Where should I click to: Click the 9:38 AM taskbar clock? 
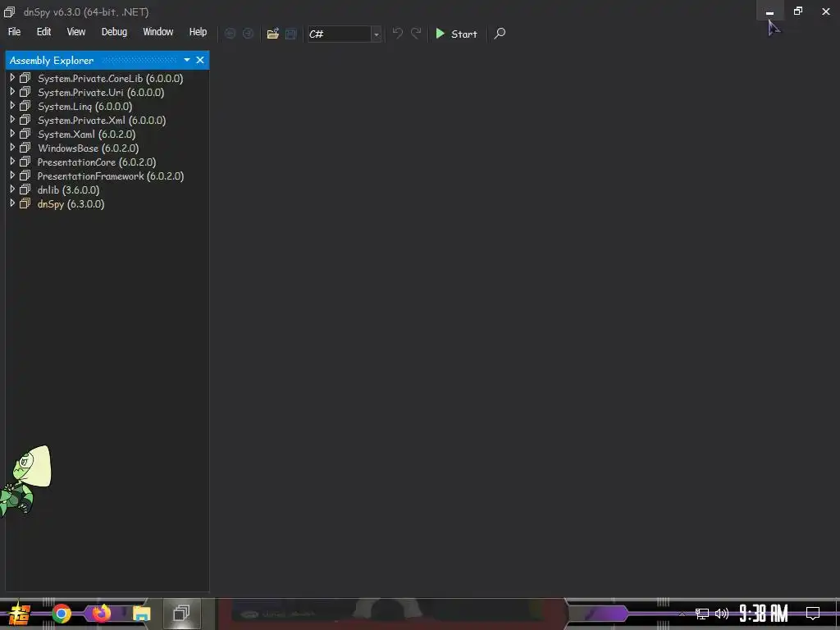coord(764,614)
